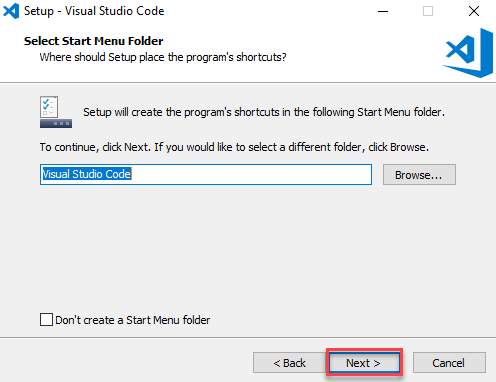Click the highlighted Visual Studio Code text
The width and height of the screenshot is (496, 382).
[x=87, y=174]
